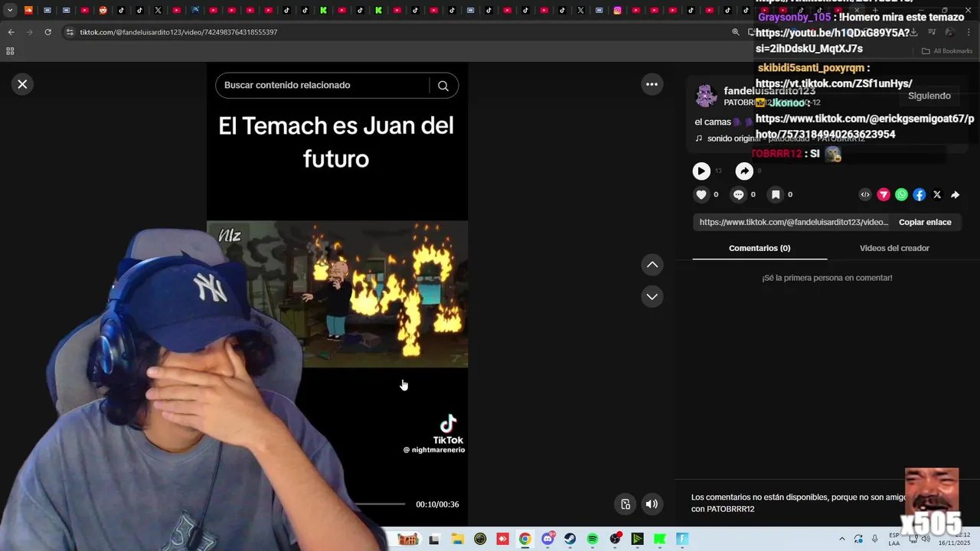Image resolution: width=980 pixels, height=551 pixels.
Task: Open Discord from the taskbar
Action: [x=547, y=539]
